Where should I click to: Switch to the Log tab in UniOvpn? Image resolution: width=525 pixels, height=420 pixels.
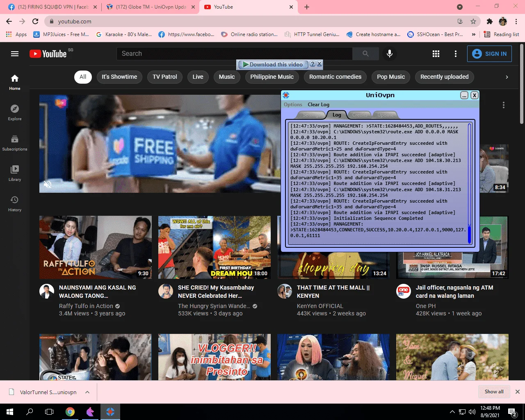click(x=337, y=115)
